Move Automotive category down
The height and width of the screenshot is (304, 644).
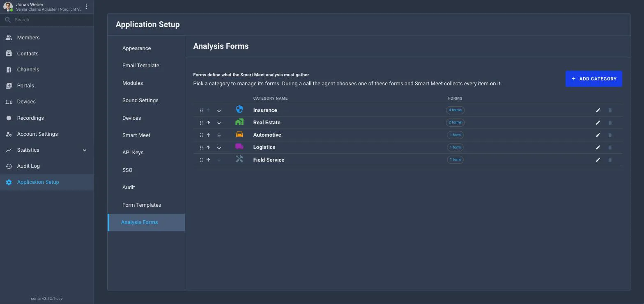tap(219, 135)
